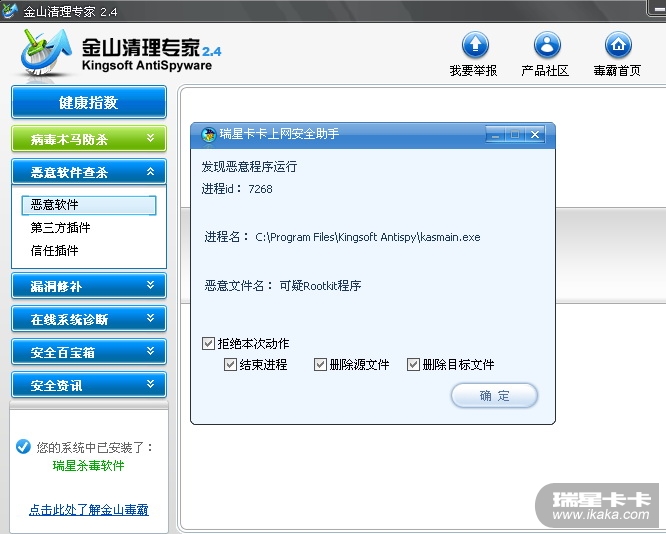Click the 金山清理专家 2.4 window title

(x=71, y=11)
